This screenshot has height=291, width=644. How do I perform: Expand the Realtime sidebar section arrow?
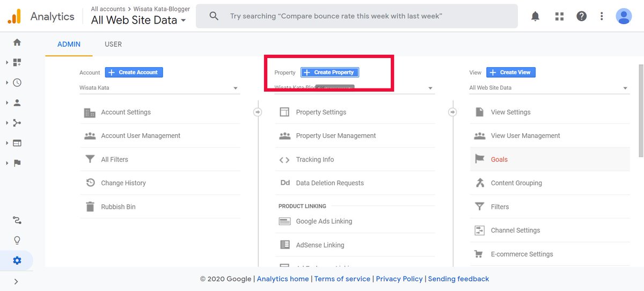[7, 83]
